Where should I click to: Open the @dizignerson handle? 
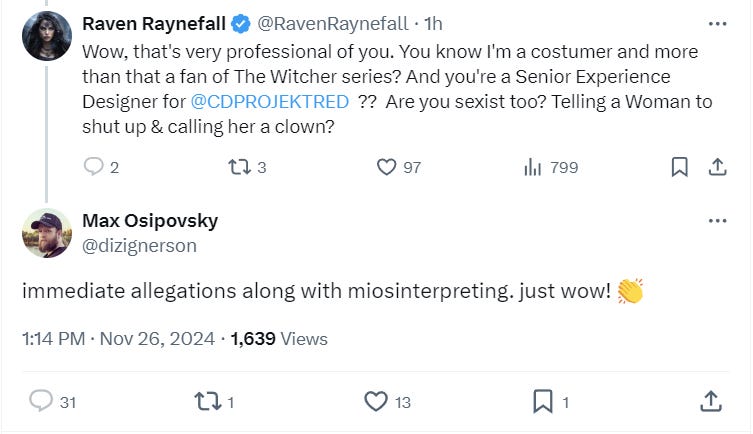click(139, 245)
